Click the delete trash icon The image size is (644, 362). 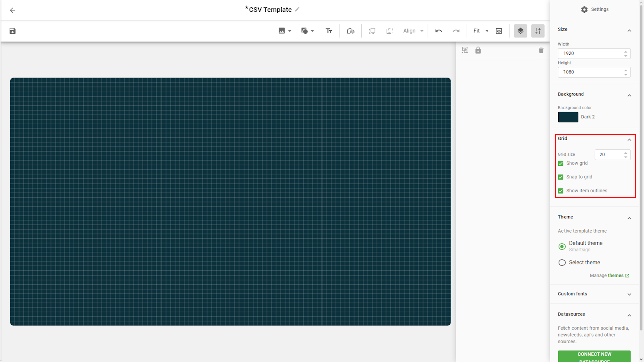coord(541,50)
